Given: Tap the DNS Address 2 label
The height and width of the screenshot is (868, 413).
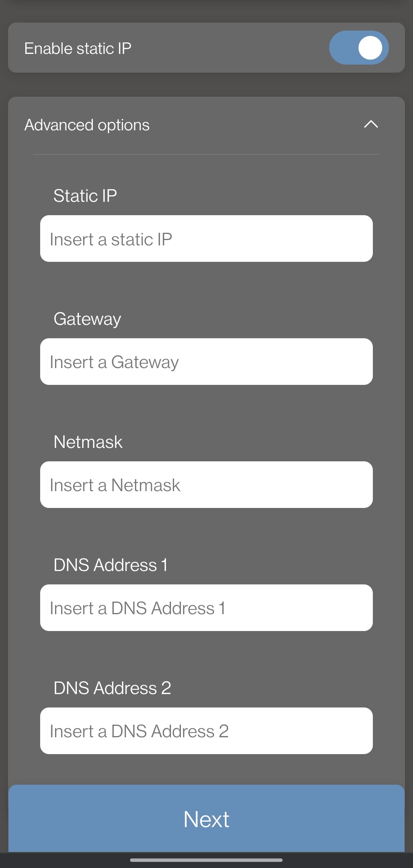Looking at the screenshot, I should click(x=112, y=688).
